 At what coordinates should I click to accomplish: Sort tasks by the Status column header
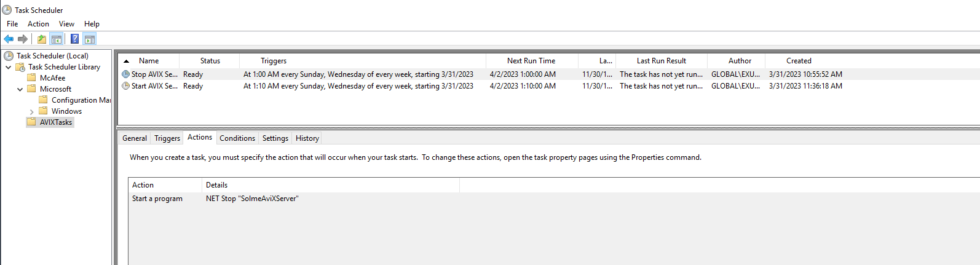click(x=210, y=61)
